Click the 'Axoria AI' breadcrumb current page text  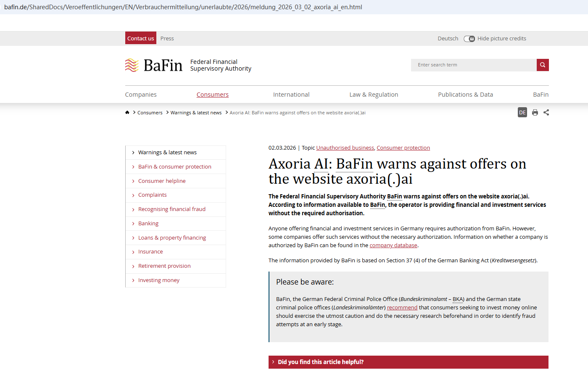[x=298, y=113]
